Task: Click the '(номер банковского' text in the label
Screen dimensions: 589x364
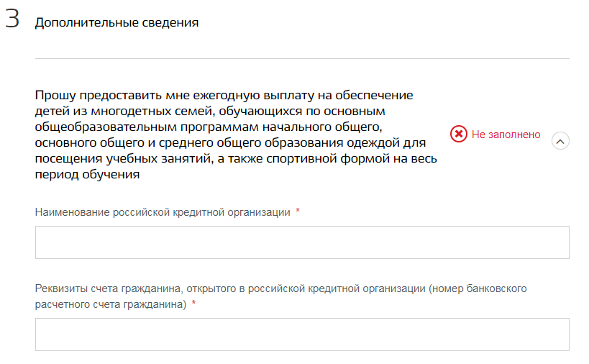Action: pyautogui.click(x=478, y=288)
